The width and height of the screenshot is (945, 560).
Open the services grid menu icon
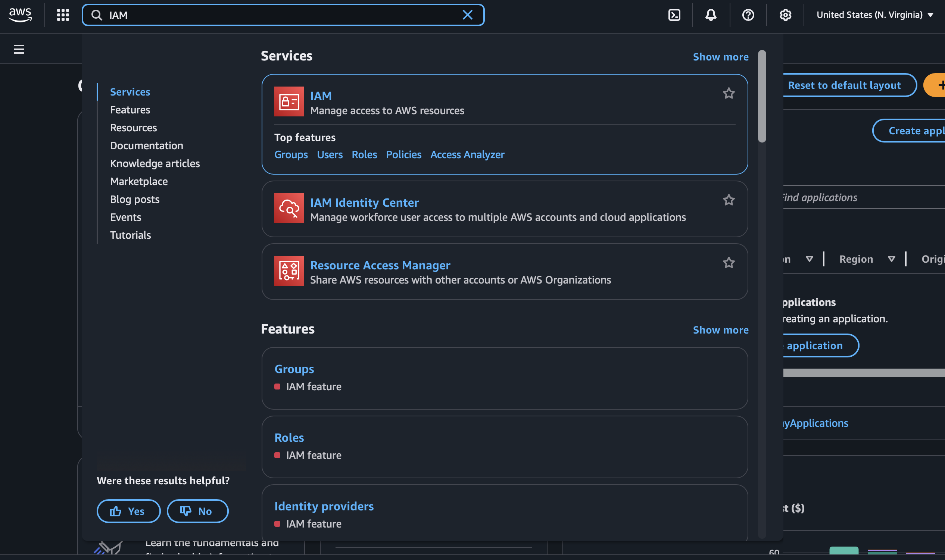63,15
